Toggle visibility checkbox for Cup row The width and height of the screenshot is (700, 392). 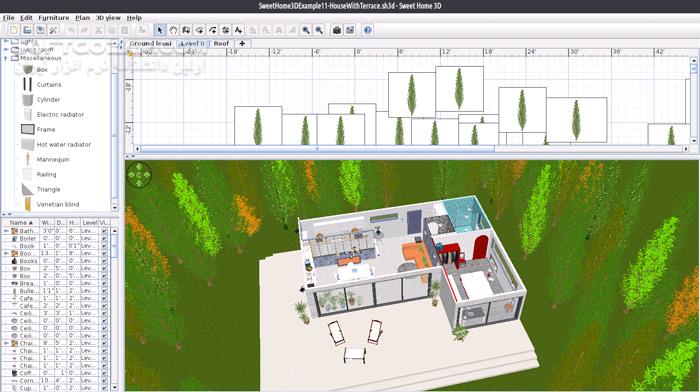coord(104,388)
